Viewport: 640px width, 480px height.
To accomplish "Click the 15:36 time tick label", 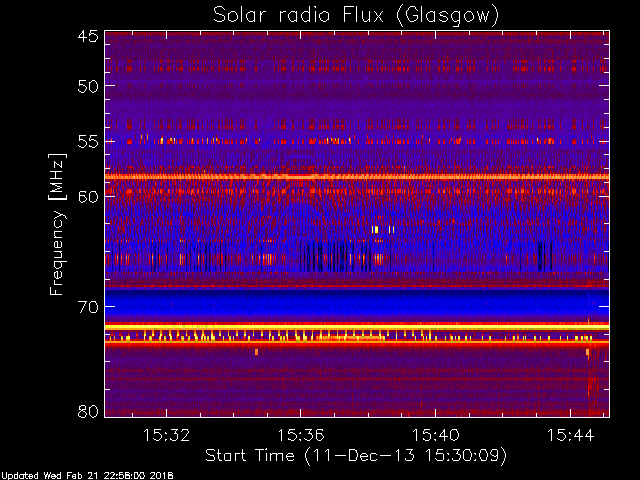I will pyautogui.click(x=301, y=435).
